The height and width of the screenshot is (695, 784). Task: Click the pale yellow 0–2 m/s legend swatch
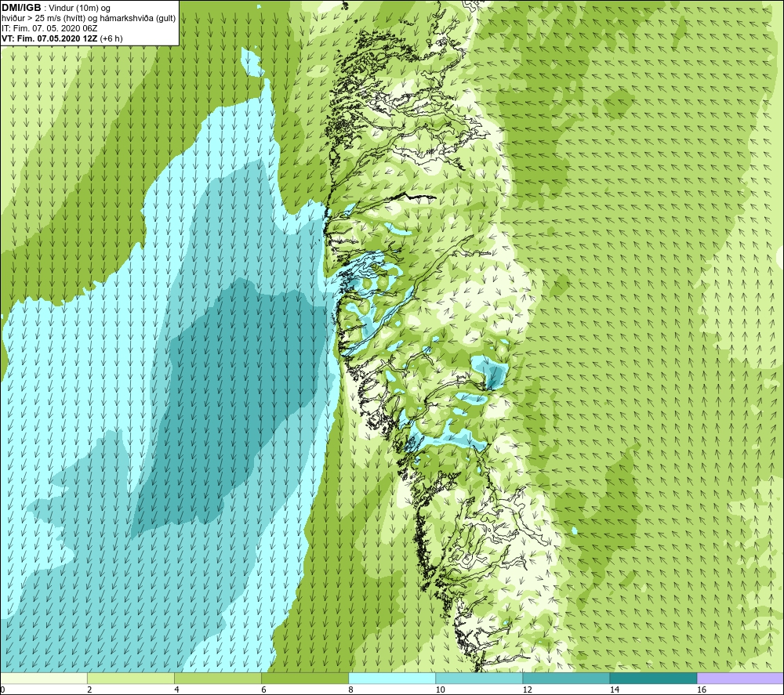[44, 678]
